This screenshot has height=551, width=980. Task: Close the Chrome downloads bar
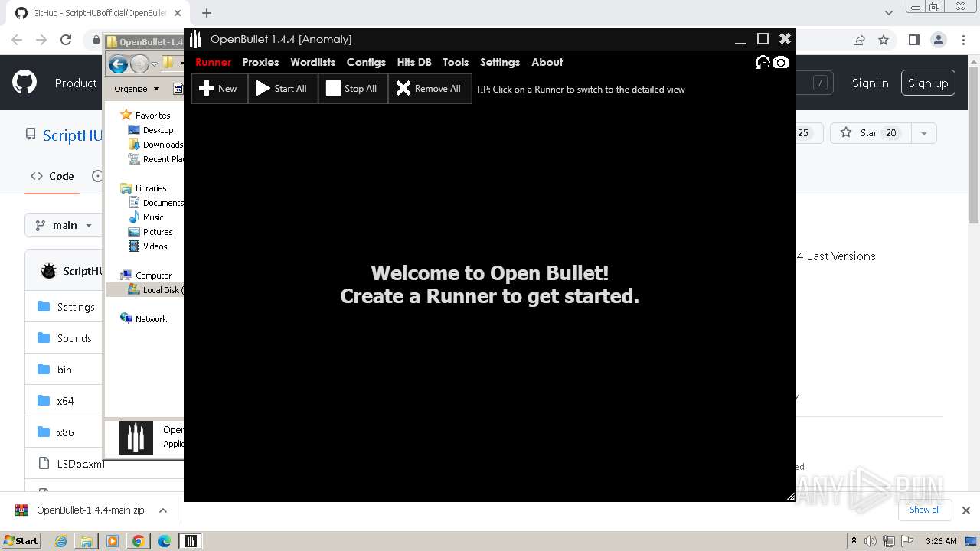tap(965, 510)
